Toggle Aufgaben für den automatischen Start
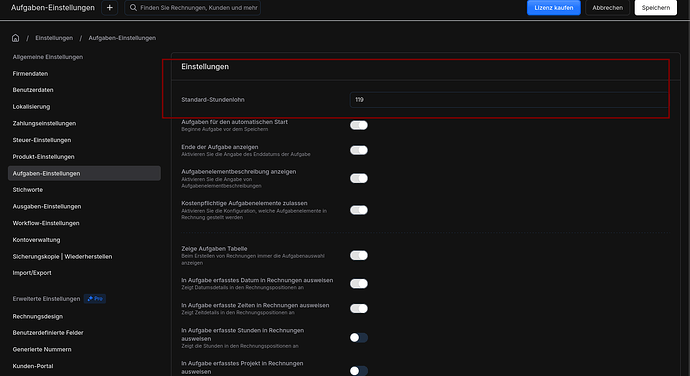Image resolution: width=690 pixels, height=376 pixels. tap(359, 125)
